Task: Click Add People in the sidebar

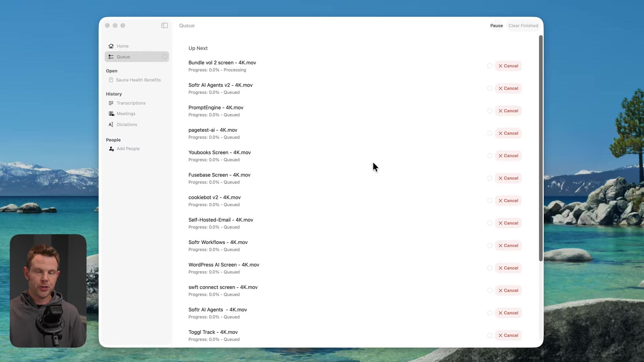Action: (137, 148)
